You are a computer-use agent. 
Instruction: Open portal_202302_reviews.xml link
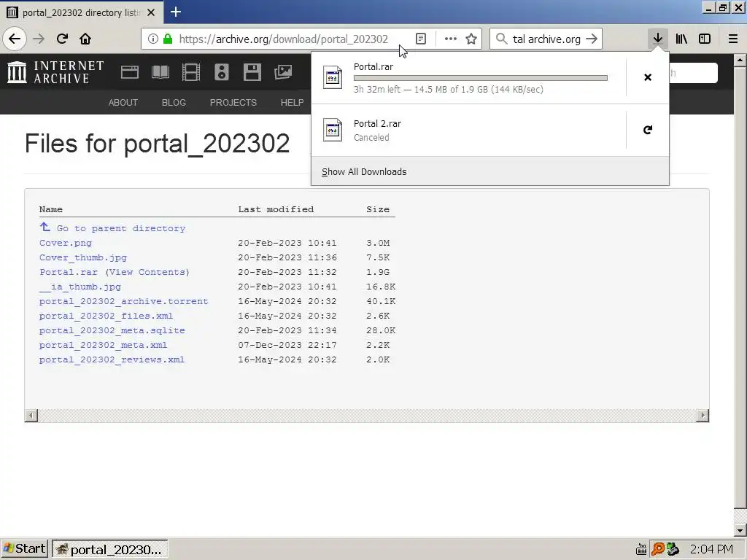click(x=112, y=359)
